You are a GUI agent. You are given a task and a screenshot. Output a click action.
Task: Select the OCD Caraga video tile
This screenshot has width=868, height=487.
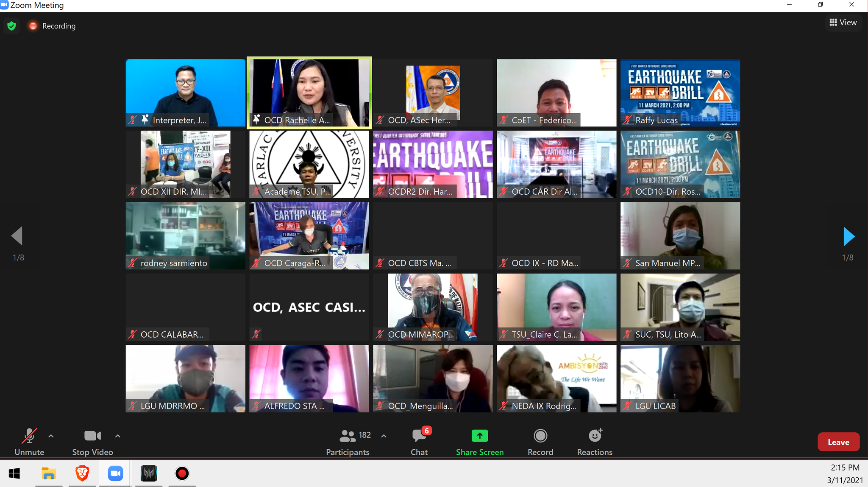click(309, 236)
